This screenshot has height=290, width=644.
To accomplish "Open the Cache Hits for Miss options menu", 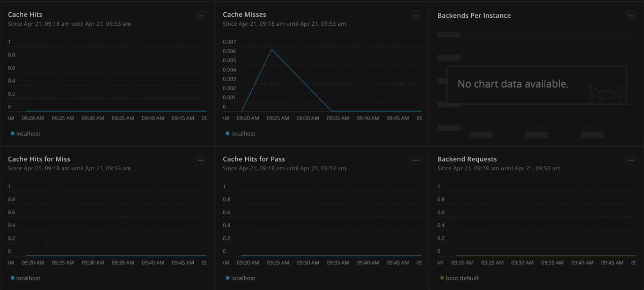I will pyautogui.click(x=201, y=160).
